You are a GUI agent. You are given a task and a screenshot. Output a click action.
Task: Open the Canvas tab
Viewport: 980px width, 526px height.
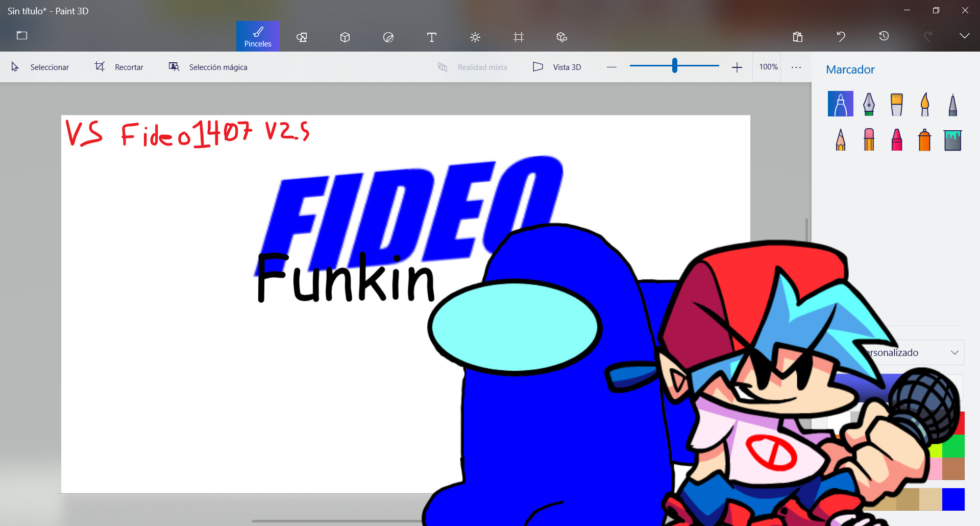tap(519, 37)
